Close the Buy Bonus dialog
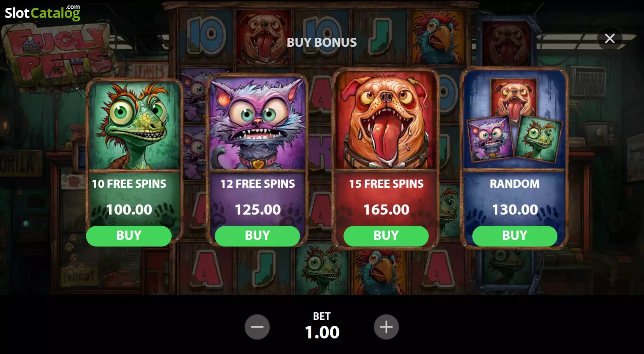Viewport: 644px width, 354px height. 609,38
